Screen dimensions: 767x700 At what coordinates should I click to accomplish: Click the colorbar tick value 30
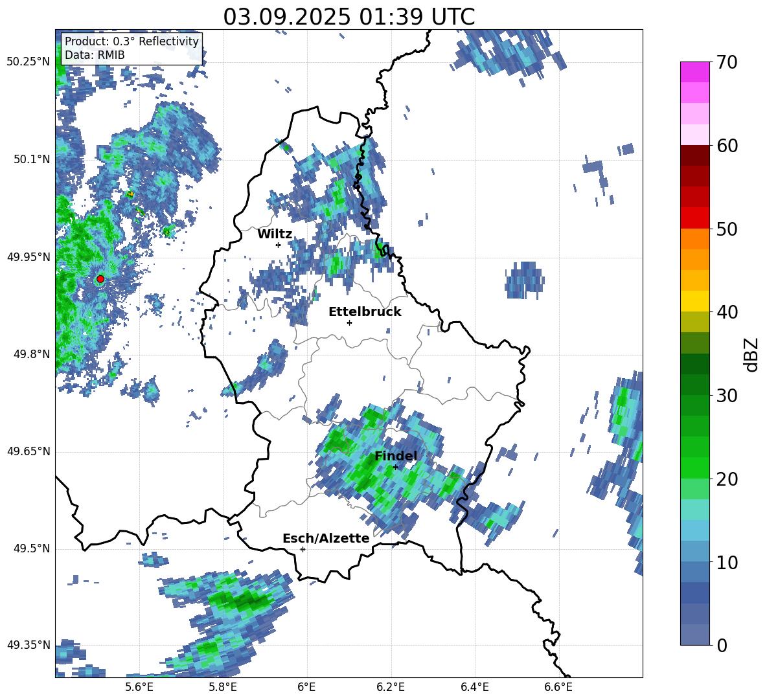(x=727, y=396)
